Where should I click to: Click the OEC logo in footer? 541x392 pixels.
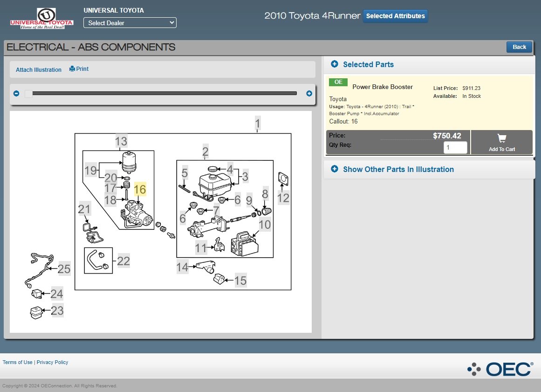(500, 369)
